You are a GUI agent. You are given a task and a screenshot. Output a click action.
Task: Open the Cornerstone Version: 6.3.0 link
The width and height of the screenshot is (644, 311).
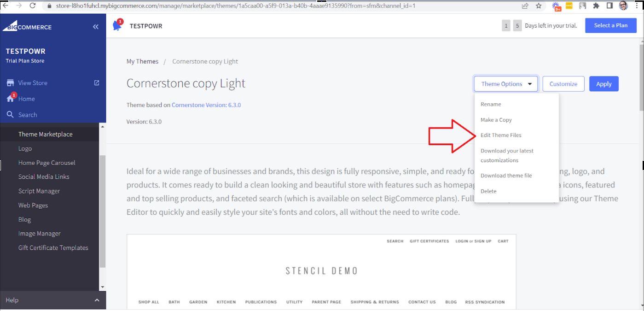tap(206, 105)
